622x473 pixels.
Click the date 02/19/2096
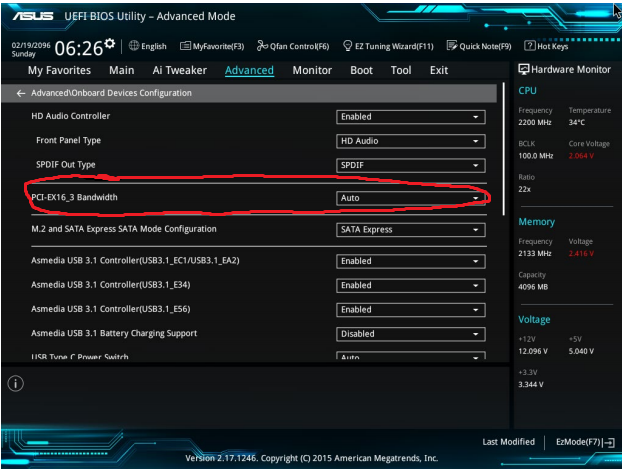31,45
